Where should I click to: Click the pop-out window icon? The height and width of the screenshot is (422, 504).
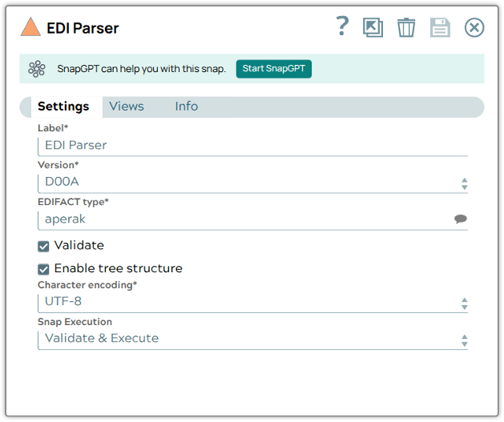[x=373, y=28]
